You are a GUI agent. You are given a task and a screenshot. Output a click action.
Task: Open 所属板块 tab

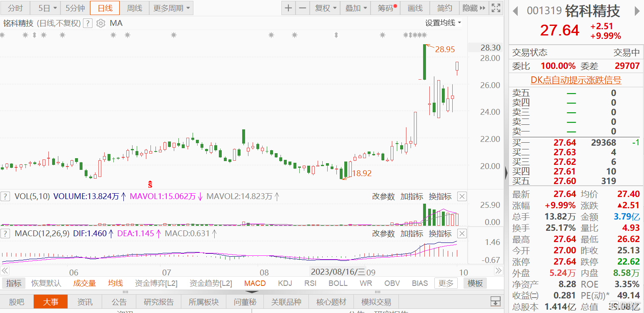[x=203, y=302]
